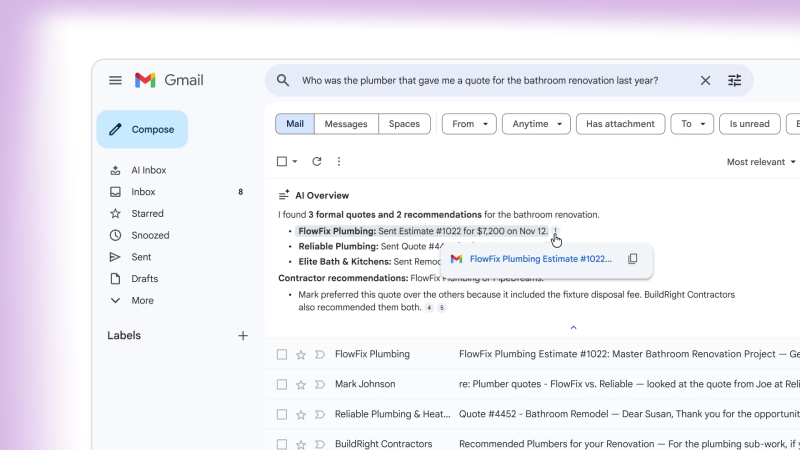Collapse the AI Overview chevron
The width and height of the screenshot is (800, 450).
click(573, 328)
